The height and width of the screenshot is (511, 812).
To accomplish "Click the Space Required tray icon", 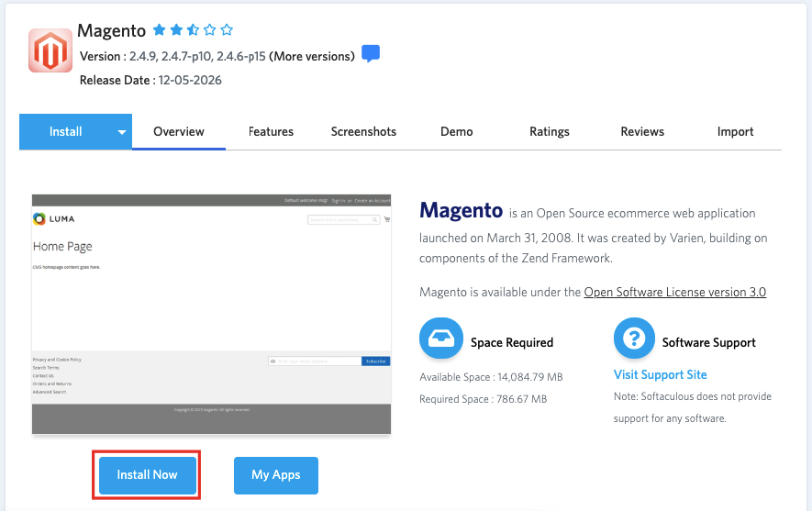I will click(440, 339).
